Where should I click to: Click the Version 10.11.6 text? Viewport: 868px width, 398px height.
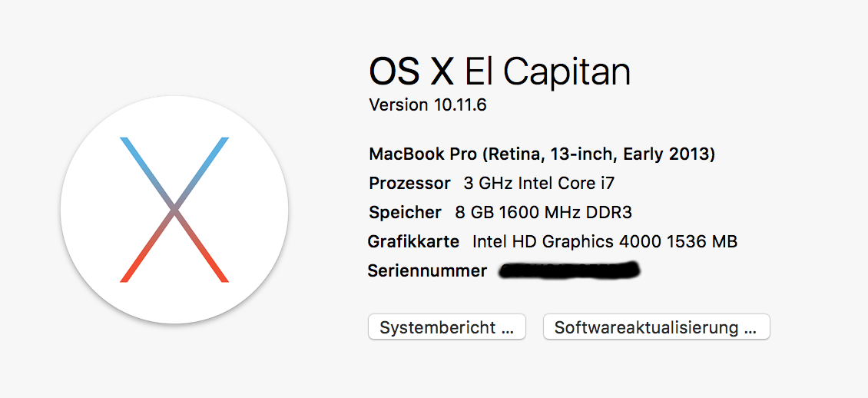pyautogui.click(x=427, y=104)
